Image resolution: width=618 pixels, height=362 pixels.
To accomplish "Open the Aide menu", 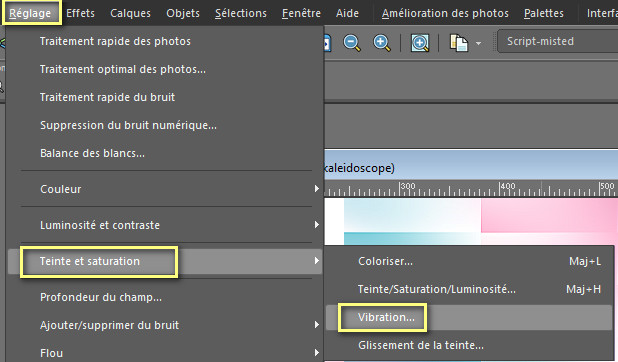I will (347, 13).
